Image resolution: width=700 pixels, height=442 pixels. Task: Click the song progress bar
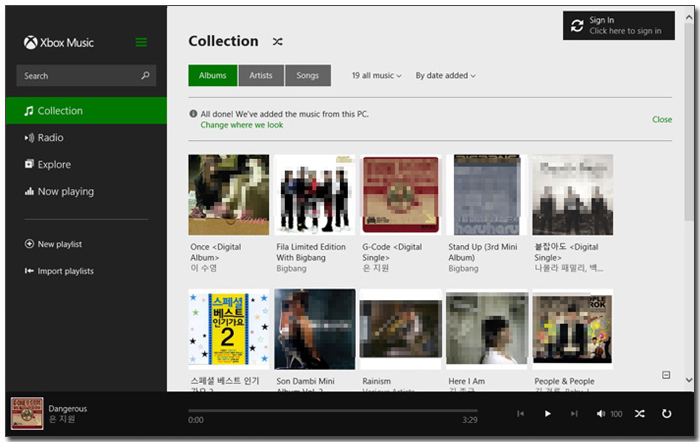coord(333,410)
